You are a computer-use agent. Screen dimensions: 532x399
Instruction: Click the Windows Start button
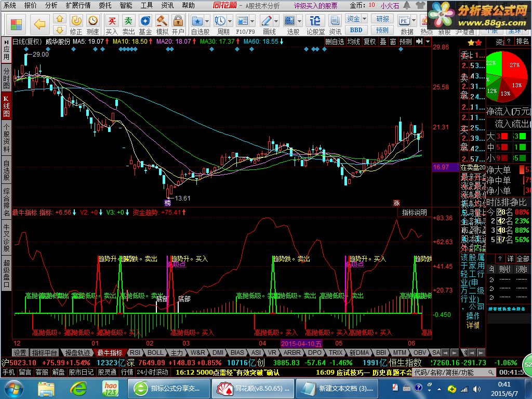pos(14,388)
